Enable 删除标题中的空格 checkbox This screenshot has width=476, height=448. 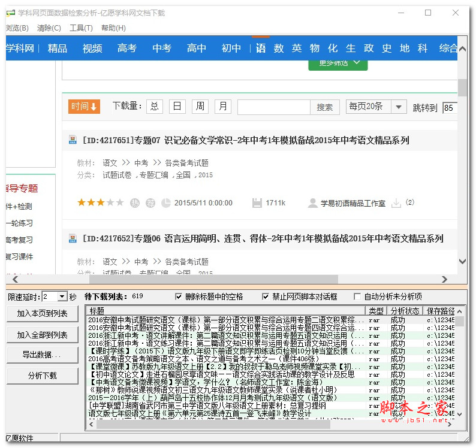179,296
